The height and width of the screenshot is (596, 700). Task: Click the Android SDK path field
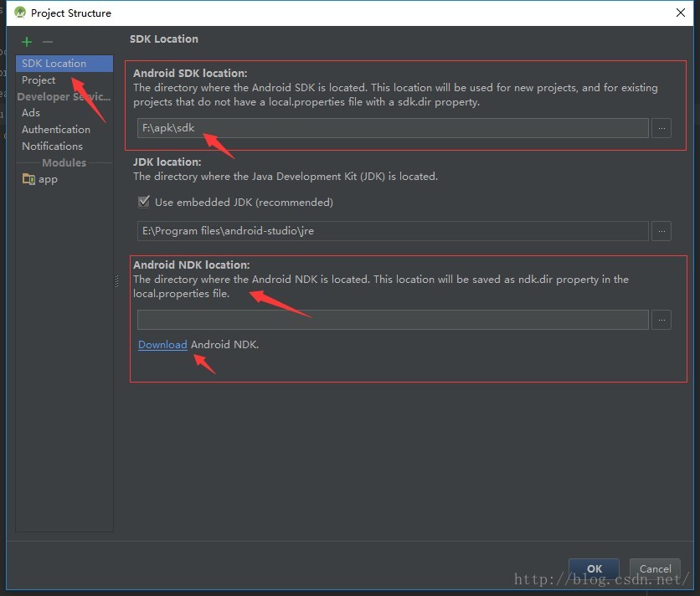(393, 128)
